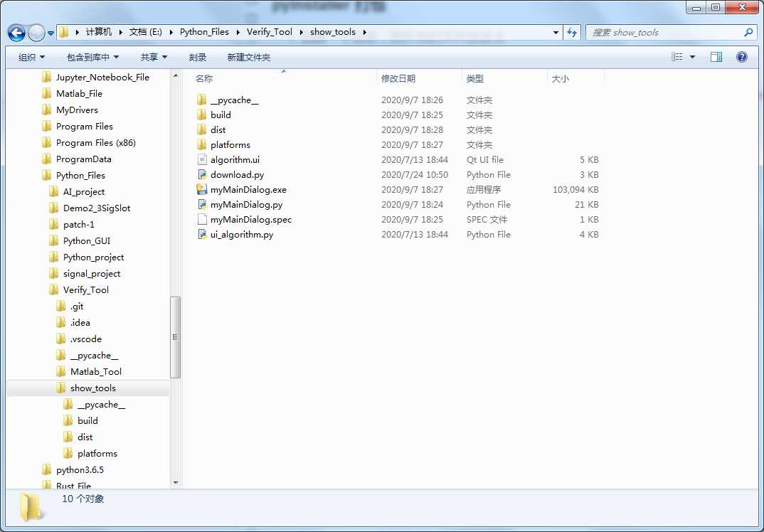This screenshot has width=764, height=532.
Task: Go back with the Back arrow button
Action: (16, 33)
